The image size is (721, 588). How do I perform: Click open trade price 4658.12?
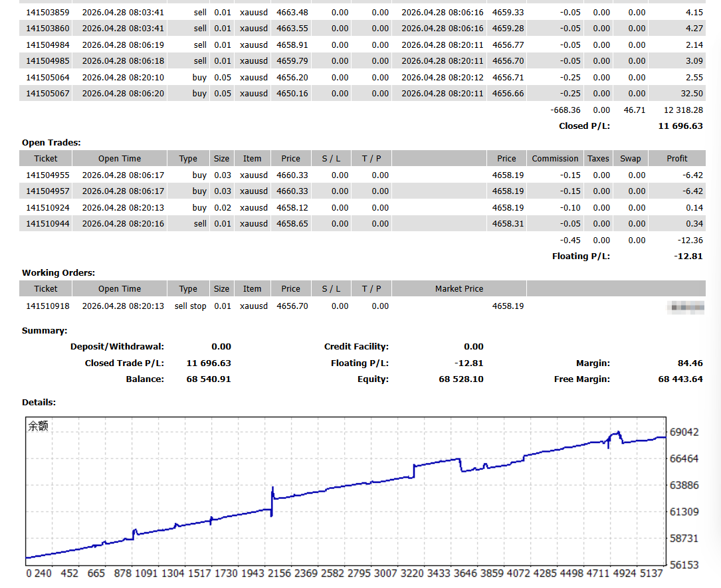pyautogui.click(x=292, y=208)
